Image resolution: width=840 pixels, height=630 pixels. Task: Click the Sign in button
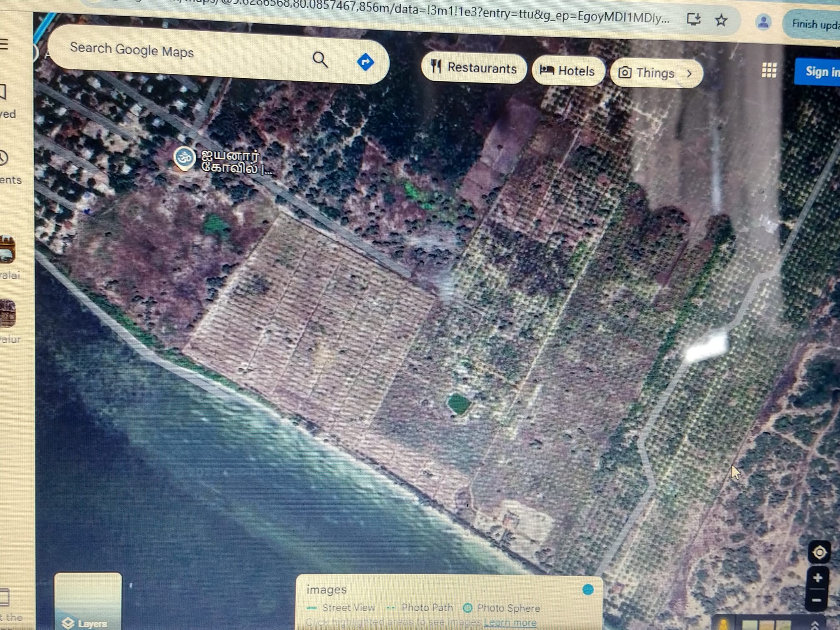[x=819, y=72]
